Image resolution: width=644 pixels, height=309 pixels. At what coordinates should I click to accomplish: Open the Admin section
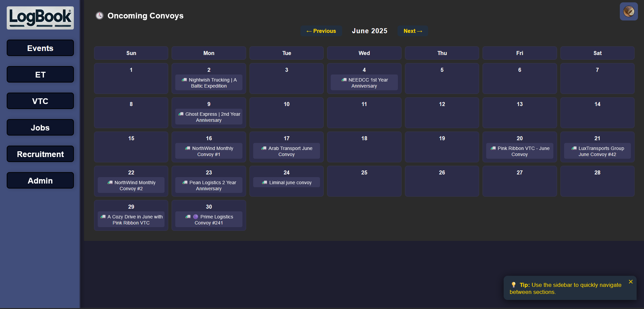(40, 180)
